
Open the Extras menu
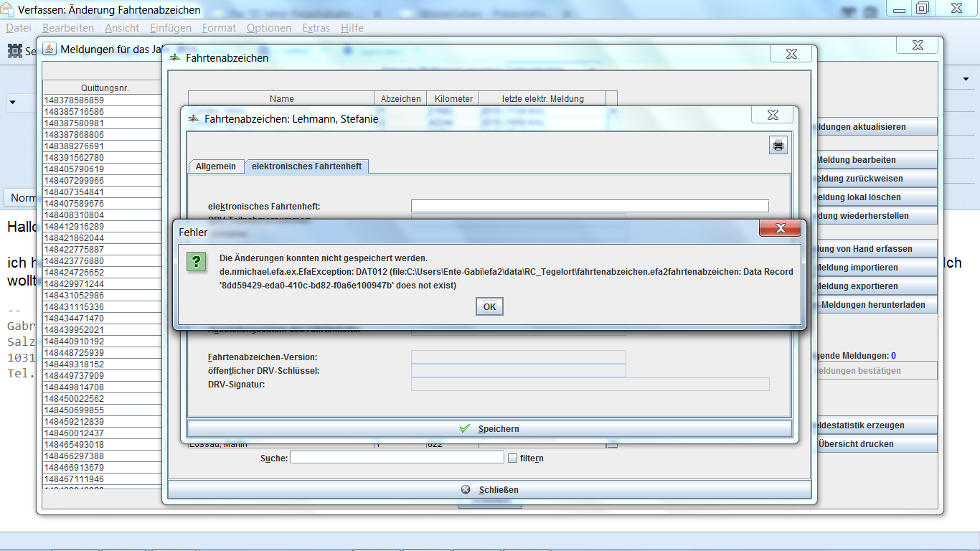point(316,28)
